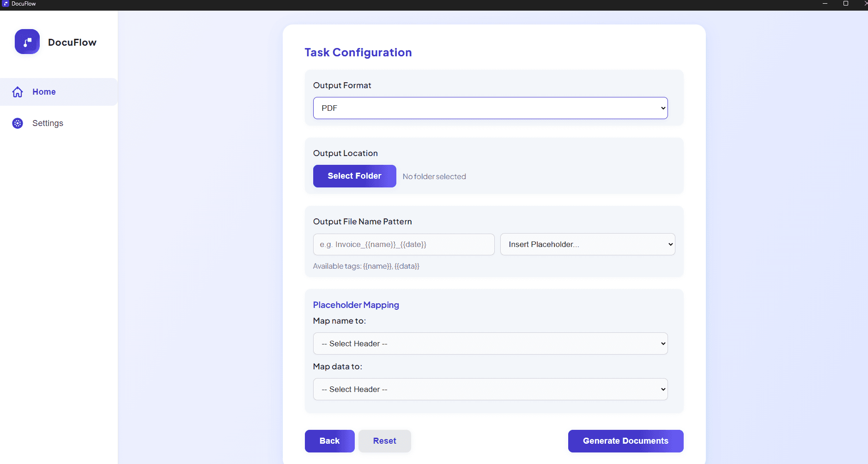Click the DocuFlow title bar app icon
Screen dimensions: 868x464
(x=6, y=4)
